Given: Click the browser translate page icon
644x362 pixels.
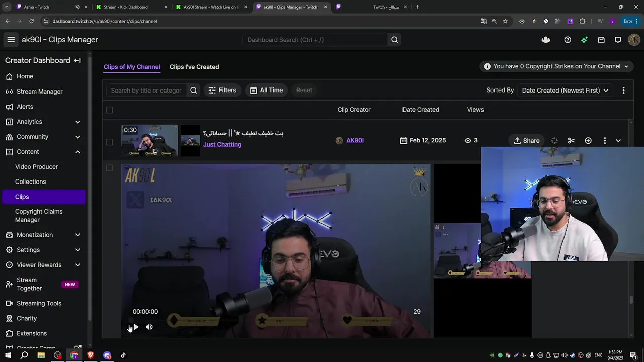Looking at the screenshot, I should tap(484, 21).
